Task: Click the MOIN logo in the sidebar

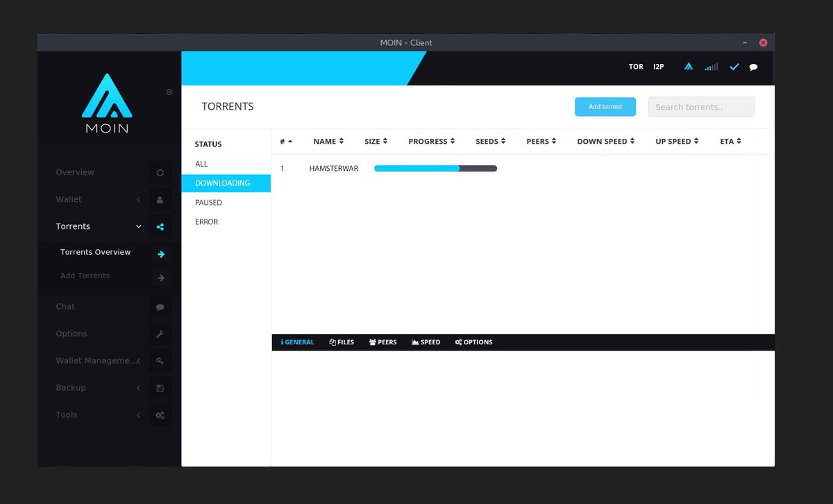Action: point(107,103)
